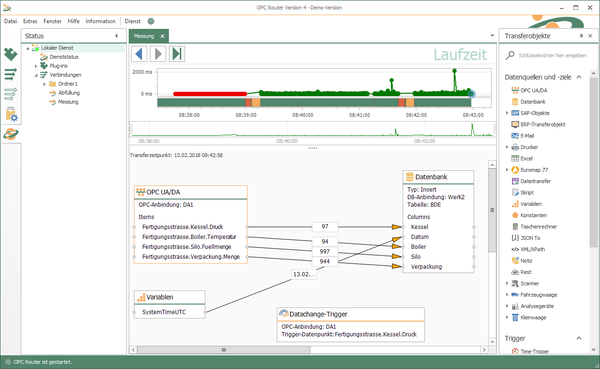
Task: Open the plug-ins puzzle icon in left sidebar
Action: [x=10, y=54]
